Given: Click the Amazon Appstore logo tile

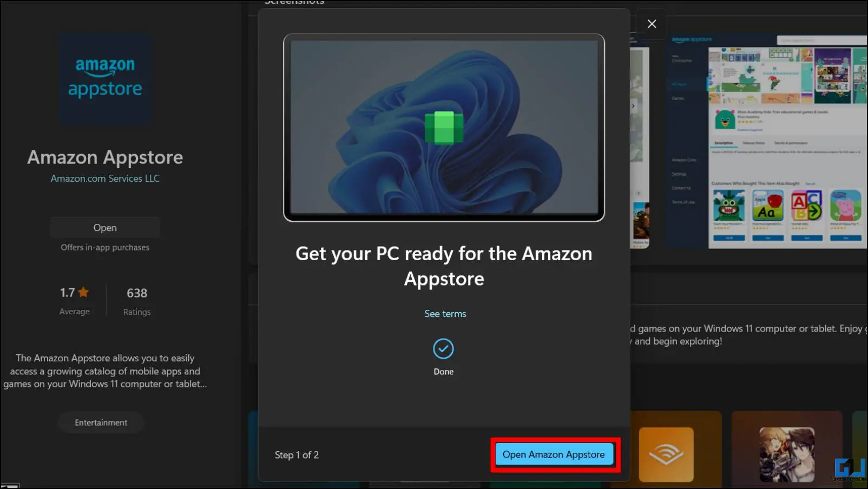Looking at the screenshot, I should (105, 79).
